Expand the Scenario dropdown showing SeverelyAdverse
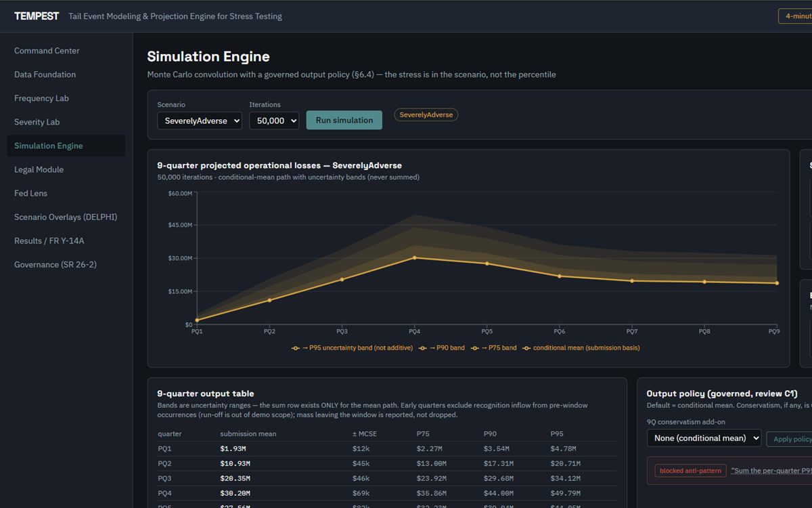 pyautogui.click(x=200, y=121)
